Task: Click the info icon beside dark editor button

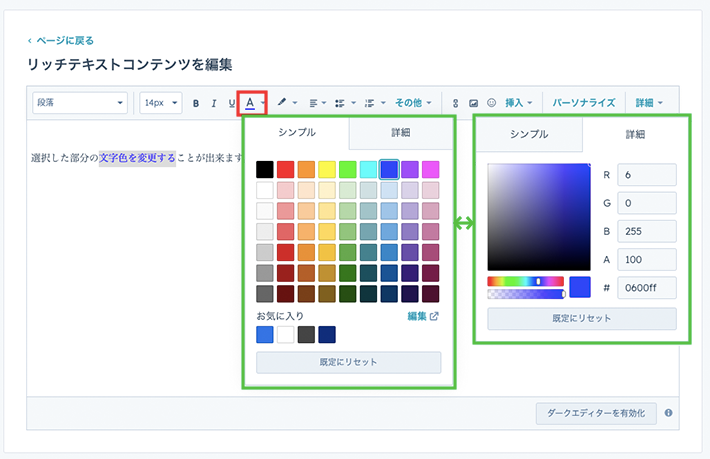Action: click(x=668, y=413)
